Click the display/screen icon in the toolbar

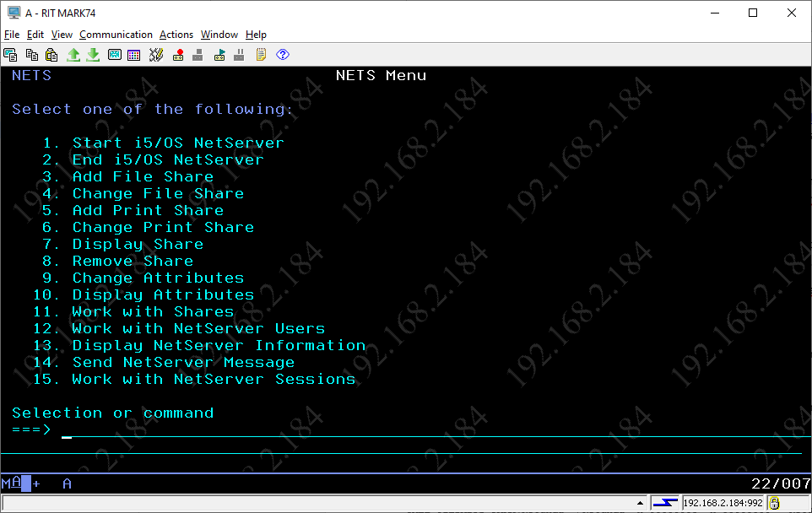[114, 55]
